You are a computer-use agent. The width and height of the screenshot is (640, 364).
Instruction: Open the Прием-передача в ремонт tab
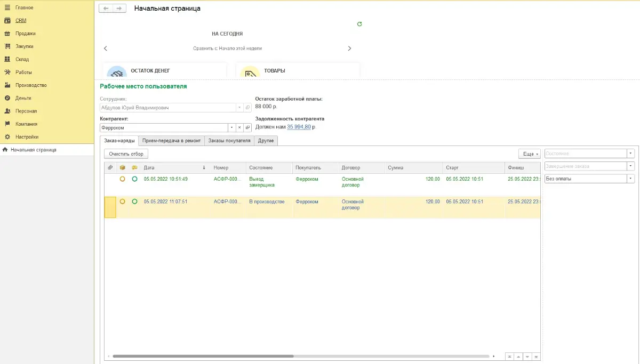pyautogui.click(x=171, y=141)
